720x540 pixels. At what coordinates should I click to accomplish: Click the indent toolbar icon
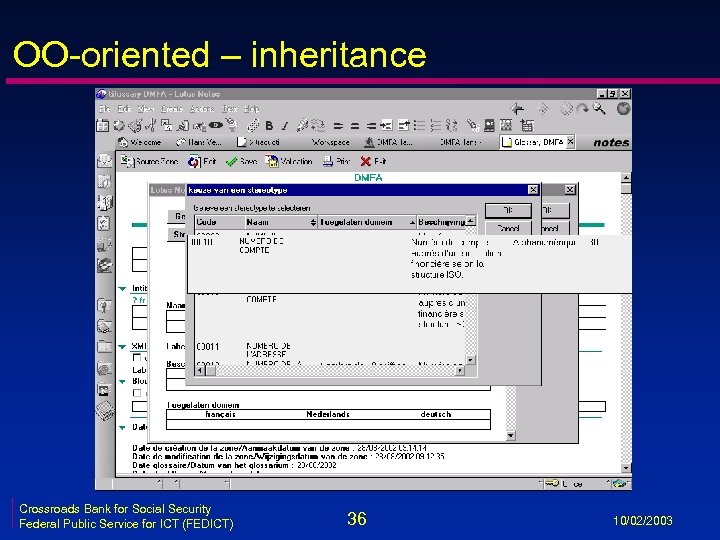pyautogui.click(x=387, y=125)
